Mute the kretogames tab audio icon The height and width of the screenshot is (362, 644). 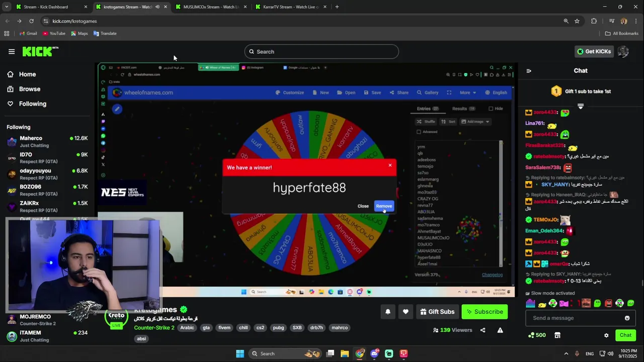157,7
